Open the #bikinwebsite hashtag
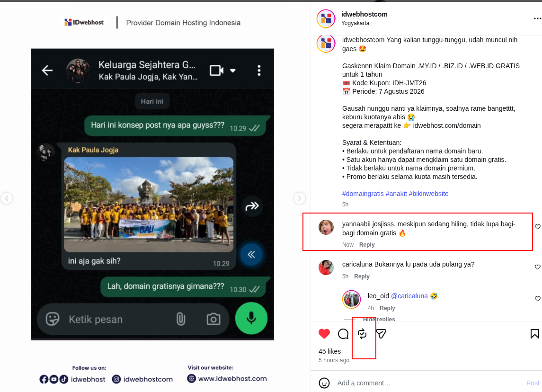The height and width of the screenshot is (392, 542). [428, 194]
